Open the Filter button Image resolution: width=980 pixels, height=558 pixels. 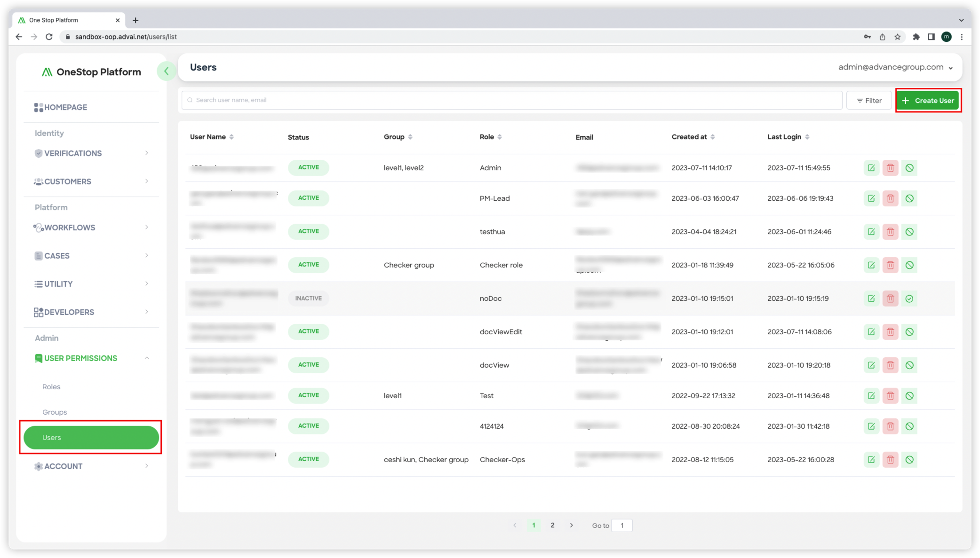[x=868, y=101]
